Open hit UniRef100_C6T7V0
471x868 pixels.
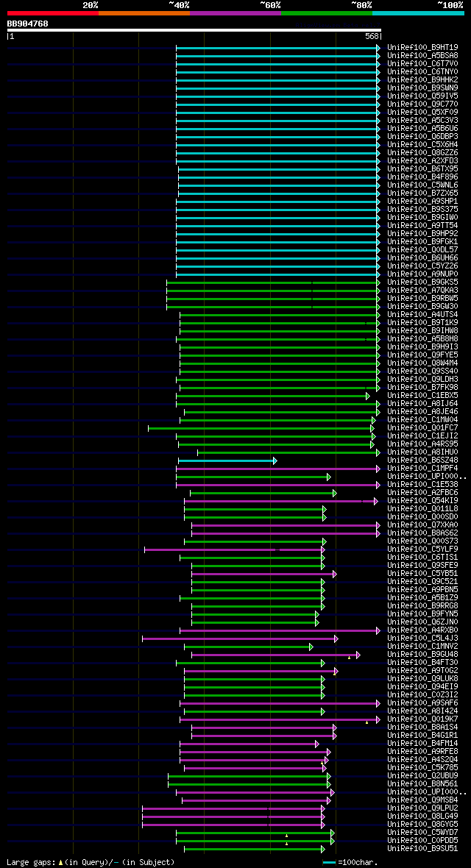coord(422,64)
